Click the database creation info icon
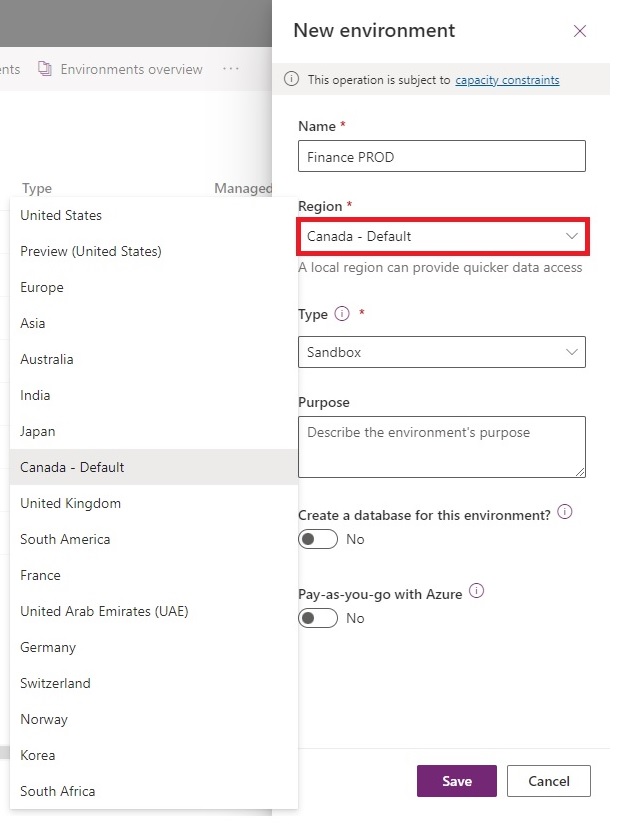This screenshot has width=621, height=832. pyautogui.click(x=565, y=512)
